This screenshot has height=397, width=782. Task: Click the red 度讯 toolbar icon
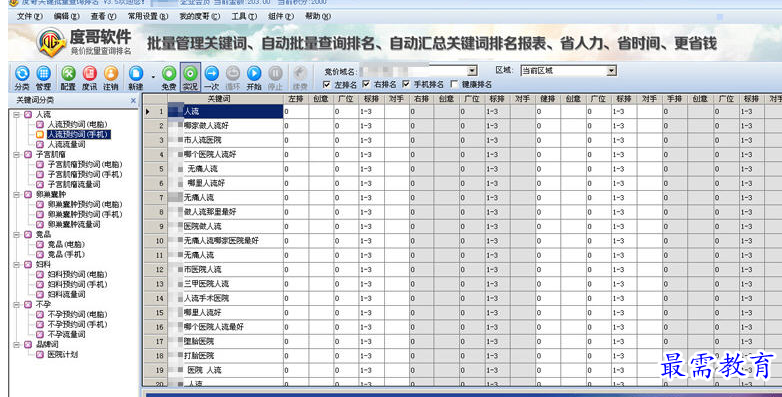click(90, 74)
